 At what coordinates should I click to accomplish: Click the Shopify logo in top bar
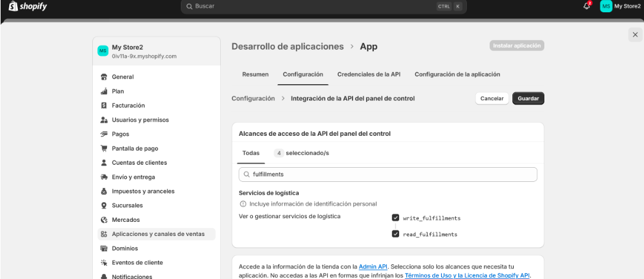26,6
